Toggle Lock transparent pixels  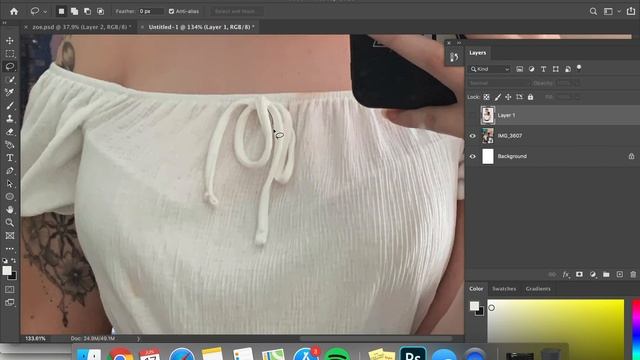click(487, 97)
